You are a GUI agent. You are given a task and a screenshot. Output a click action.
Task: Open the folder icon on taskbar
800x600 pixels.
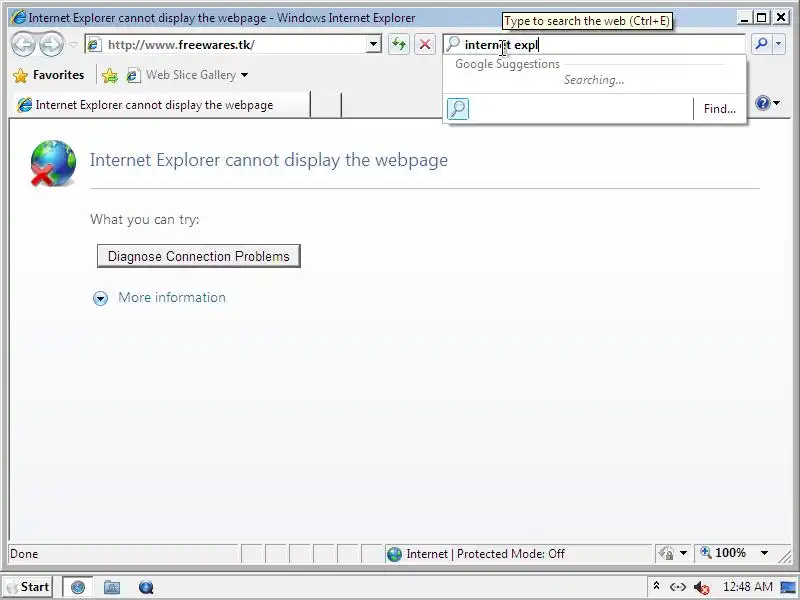(112, 588)
